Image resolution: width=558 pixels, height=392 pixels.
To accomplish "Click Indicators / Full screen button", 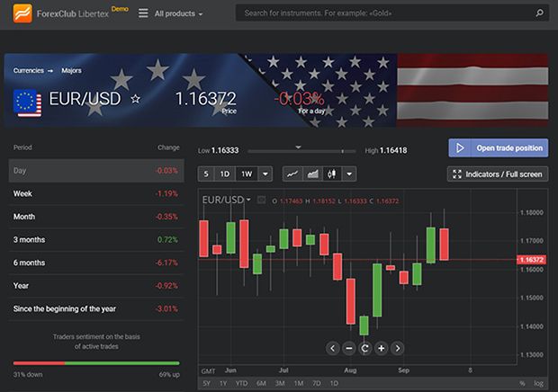I will coord(498,174).
